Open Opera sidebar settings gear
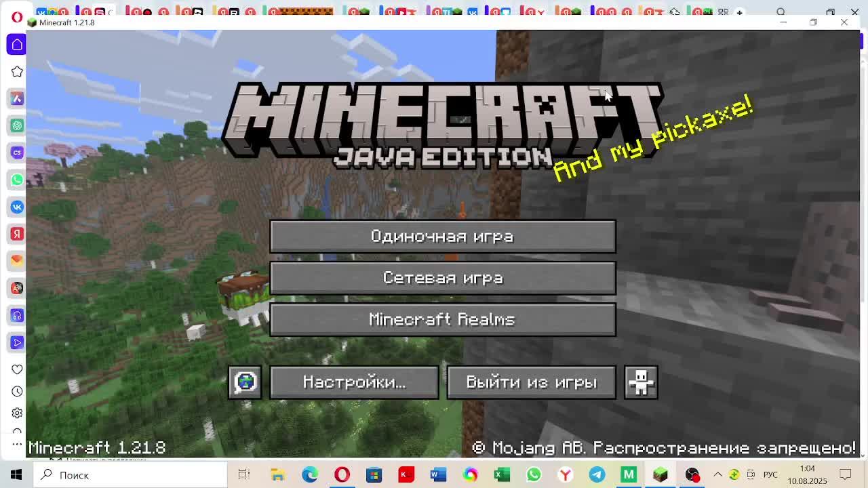The image size is (868, 488). (17, 413)
